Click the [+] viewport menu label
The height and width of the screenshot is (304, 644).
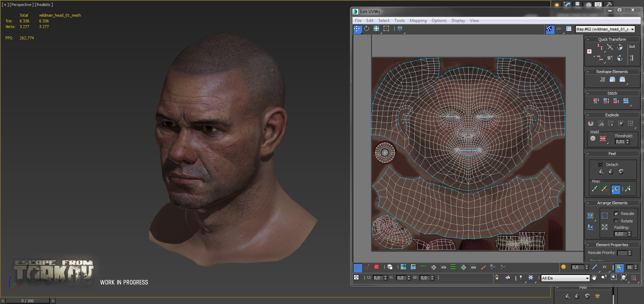tap(5, 5)
